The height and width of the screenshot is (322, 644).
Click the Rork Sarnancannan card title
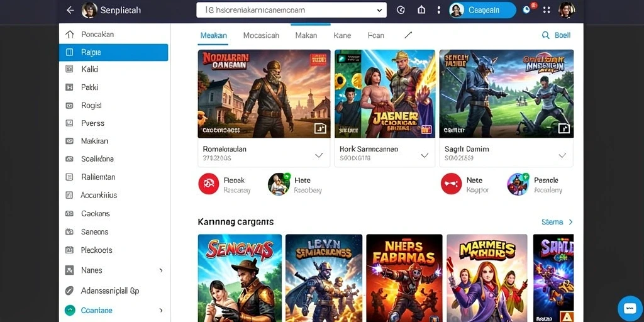coord(369,149)
